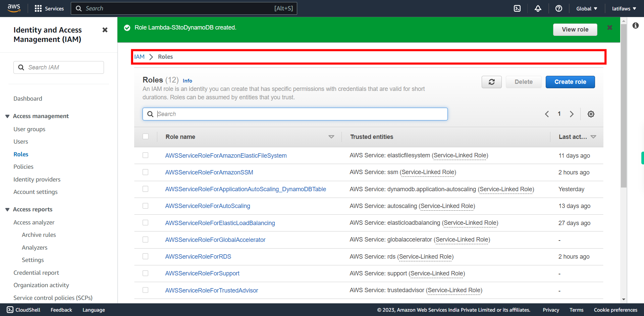644x316 pixels.
Task: Click the IAM breadcrumb link
Action: [140, 57]
